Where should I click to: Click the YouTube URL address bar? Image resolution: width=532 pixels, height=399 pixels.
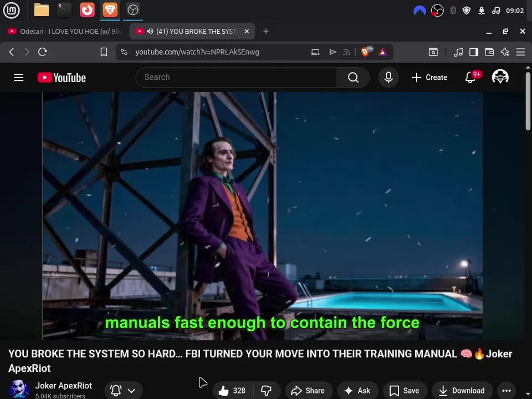pos(197,52)
